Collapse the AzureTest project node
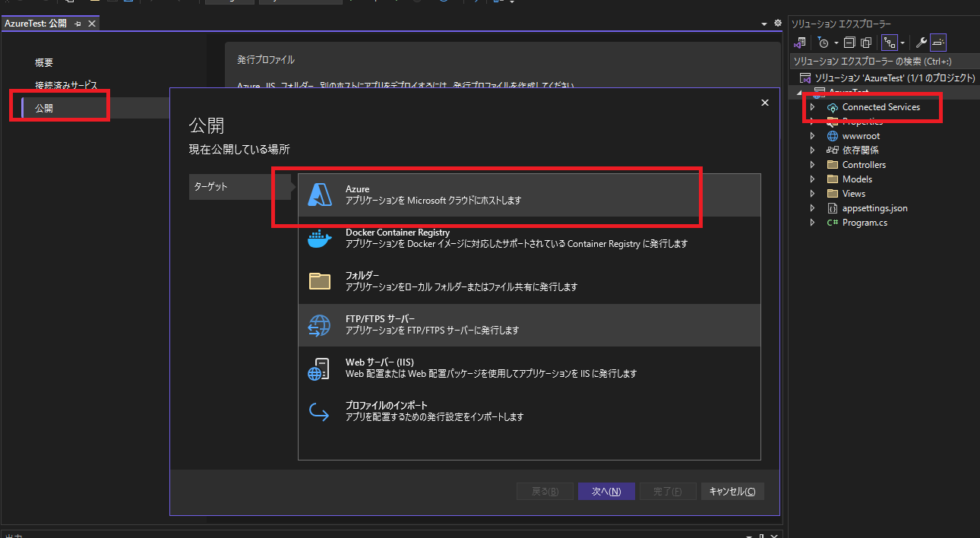The height and width of the screenshot is (538, 980). click(799, 93)
